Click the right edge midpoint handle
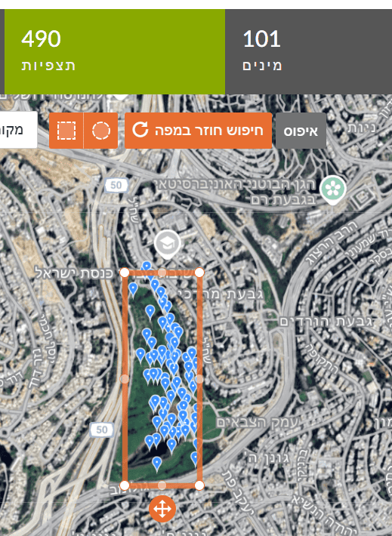The height and width of the screenshot is (536, 392). point(199,379)
